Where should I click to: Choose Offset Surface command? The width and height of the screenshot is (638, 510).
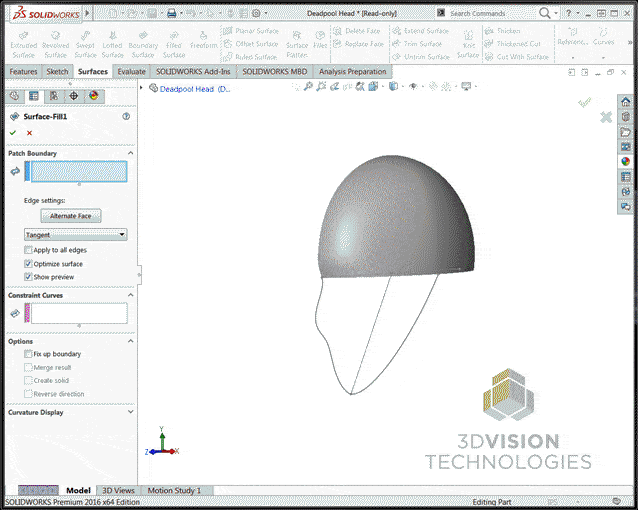[x=251, y=44]
